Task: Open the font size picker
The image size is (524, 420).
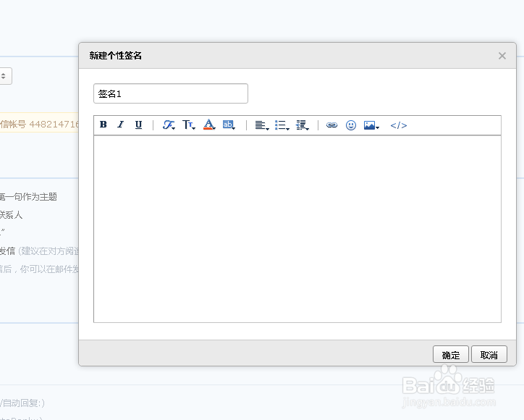Action: click(189, 125)
